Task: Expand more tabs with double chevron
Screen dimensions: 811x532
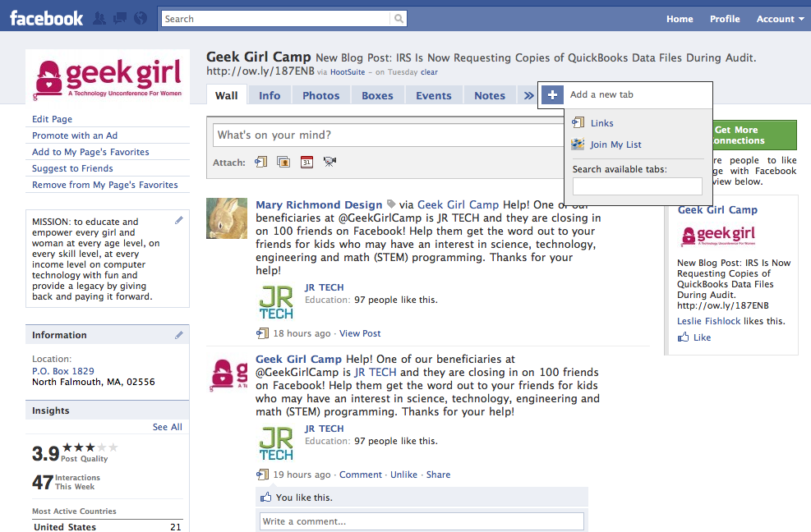Action: click(x=528, y=95)
